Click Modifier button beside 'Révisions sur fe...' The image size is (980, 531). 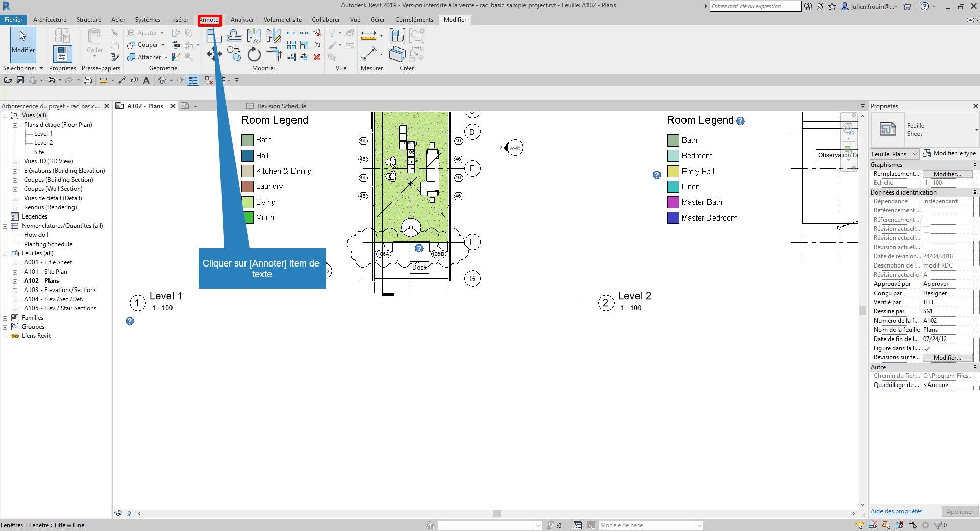tap(947, 358)
